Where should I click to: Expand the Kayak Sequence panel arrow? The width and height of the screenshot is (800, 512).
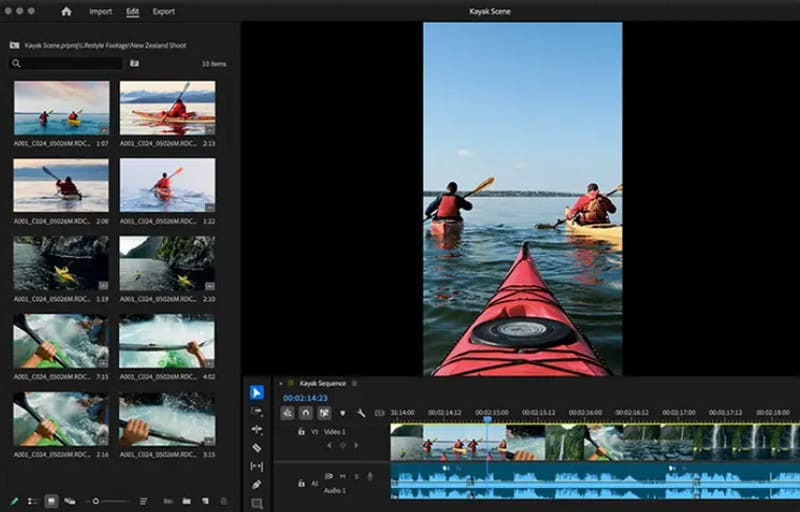281,383
